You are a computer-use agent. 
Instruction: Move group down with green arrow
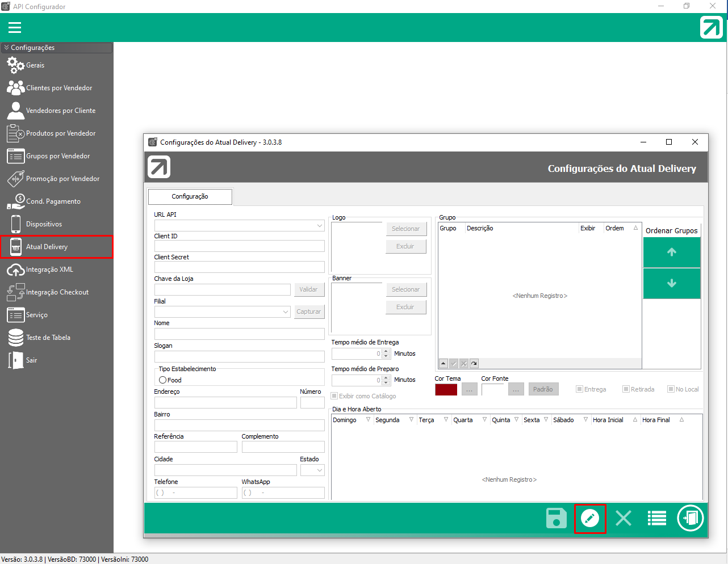click(672, 284)
